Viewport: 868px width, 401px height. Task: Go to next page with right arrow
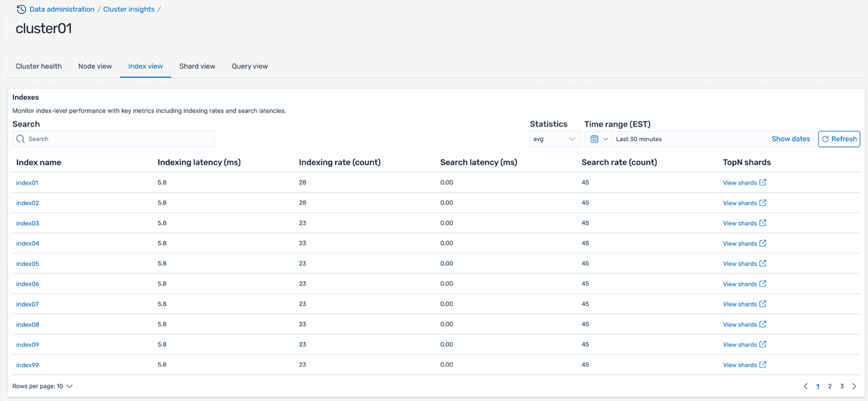tap(854, 386)
